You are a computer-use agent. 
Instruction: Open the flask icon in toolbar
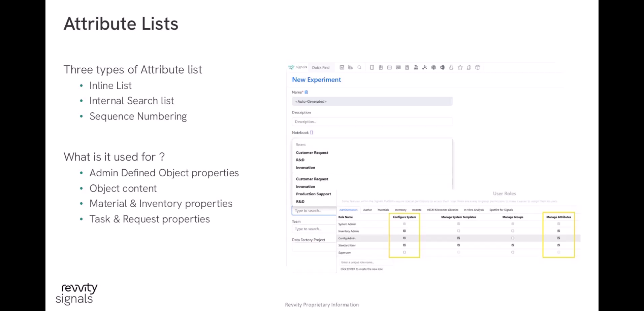451,67
